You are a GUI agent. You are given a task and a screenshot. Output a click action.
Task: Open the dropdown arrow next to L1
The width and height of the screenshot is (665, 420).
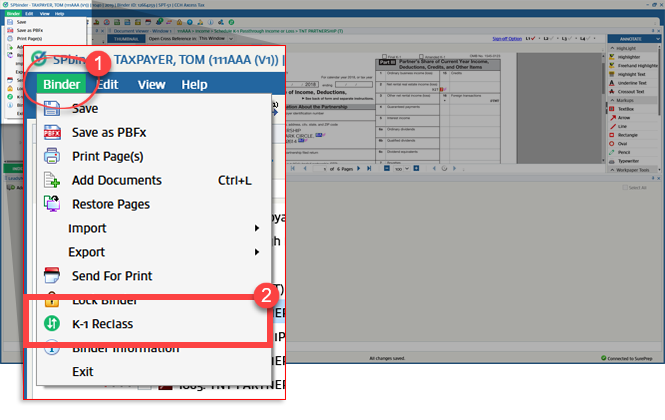tap(539, 39)
